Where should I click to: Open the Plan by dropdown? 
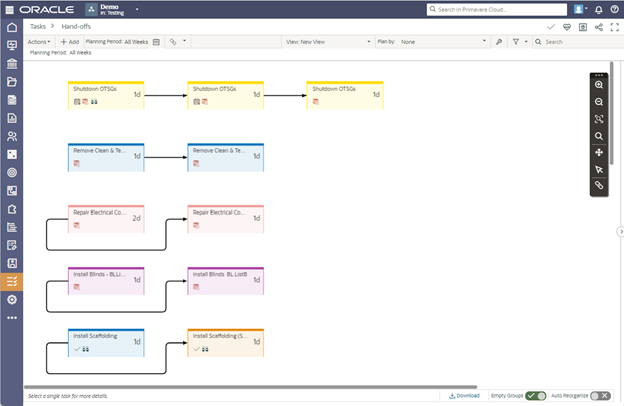430,42
